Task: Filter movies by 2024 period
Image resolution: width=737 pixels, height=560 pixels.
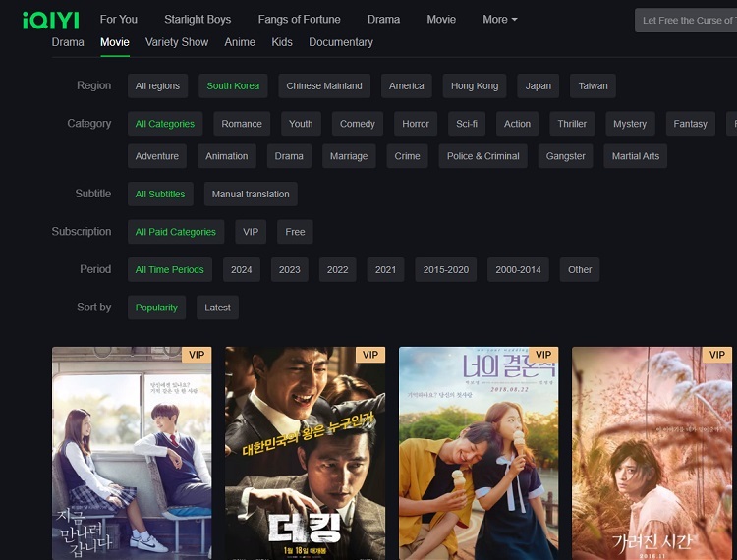Action: pos(242,269)
